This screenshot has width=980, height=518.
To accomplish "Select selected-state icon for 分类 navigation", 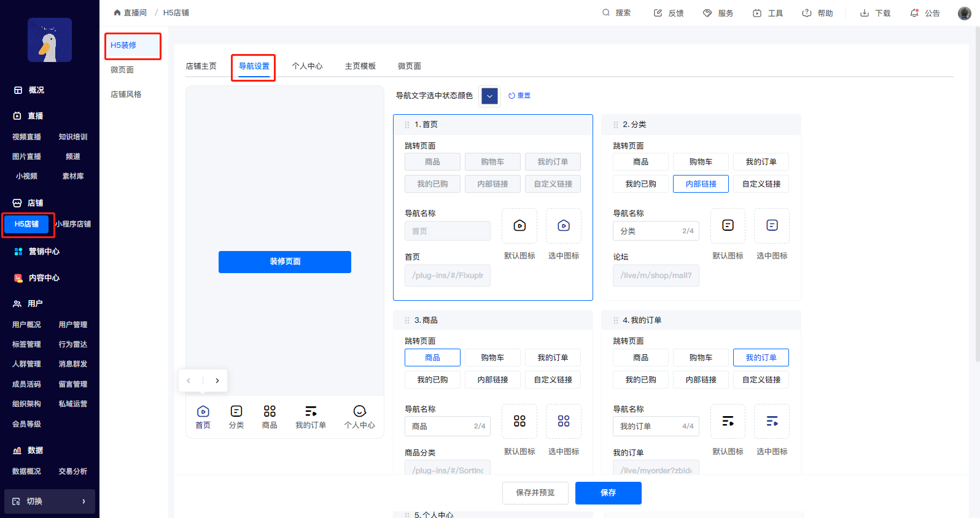I will click(x=772, y=225).
